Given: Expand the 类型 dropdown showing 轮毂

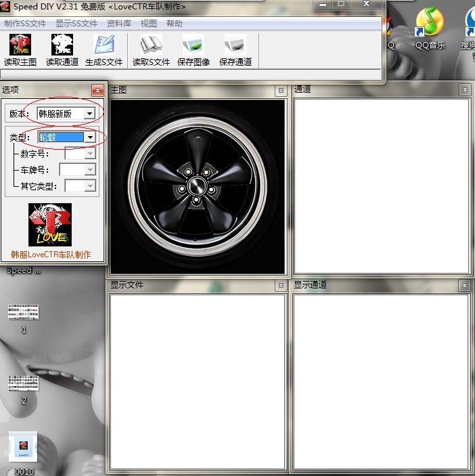Looking at the screenshot, I should [90, 137].
